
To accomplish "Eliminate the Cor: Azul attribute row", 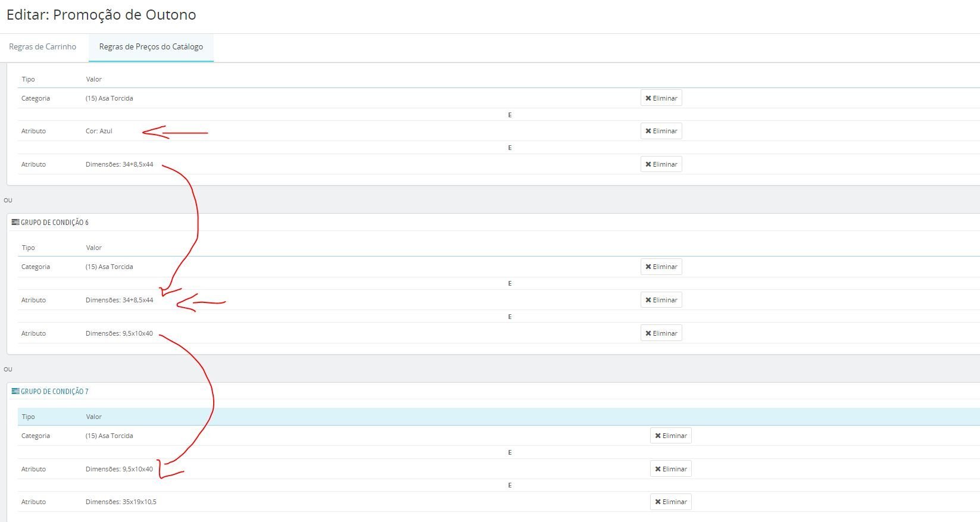I will (x=661, y=131).
